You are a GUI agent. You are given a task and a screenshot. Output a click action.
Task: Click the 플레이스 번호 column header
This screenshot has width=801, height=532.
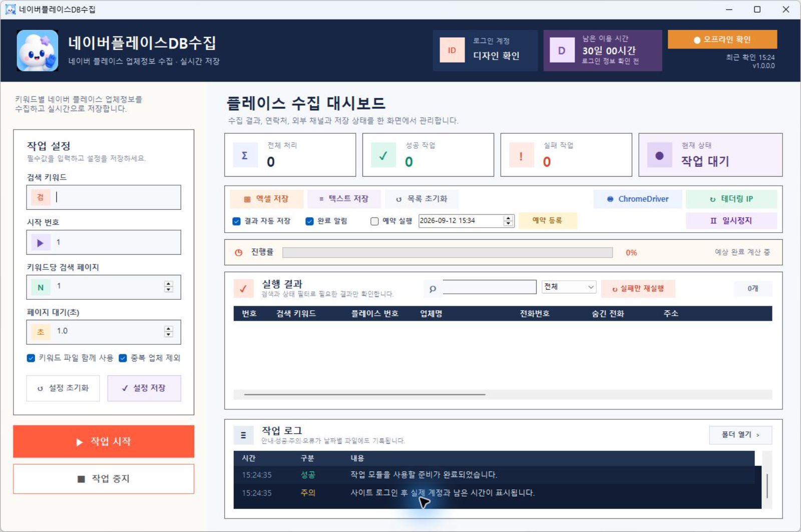374,313
